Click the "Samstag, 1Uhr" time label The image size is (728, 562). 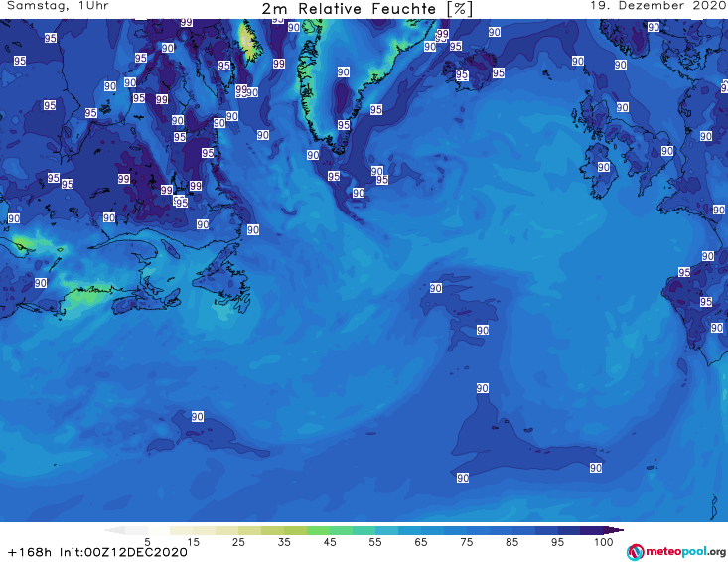58,6
